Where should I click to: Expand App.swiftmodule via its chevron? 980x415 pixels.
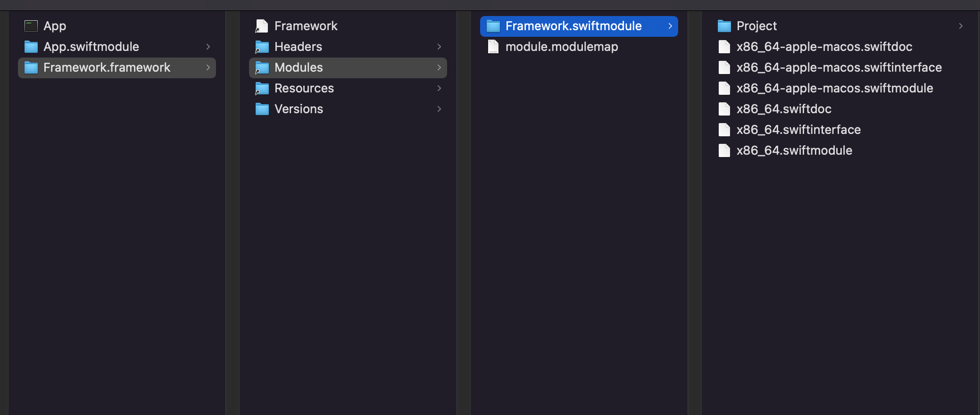pos(208,47)
